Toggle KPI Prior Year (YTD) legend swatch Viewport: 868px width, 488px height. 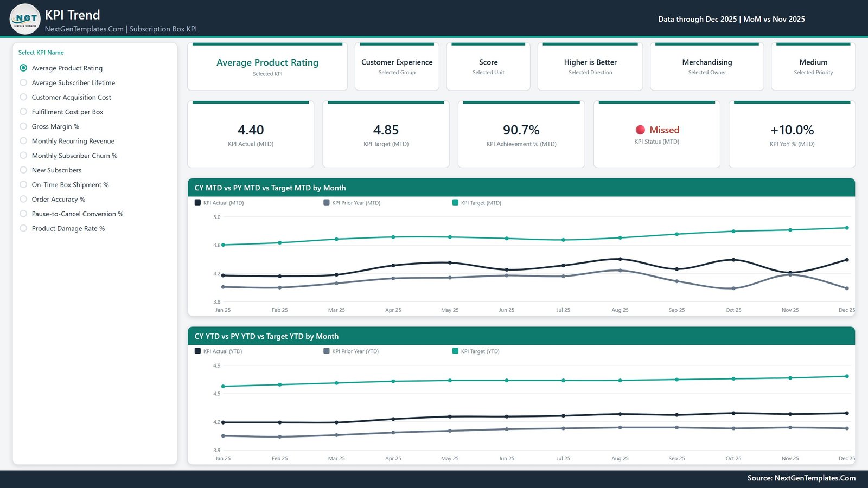(x=327, y=351)
